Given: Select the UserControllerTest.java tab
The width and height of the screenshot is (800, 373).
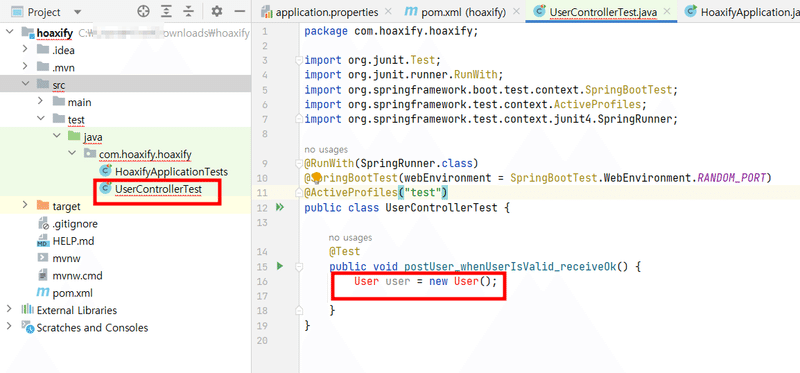Looking at the screenshot, I should coord(603,12).
